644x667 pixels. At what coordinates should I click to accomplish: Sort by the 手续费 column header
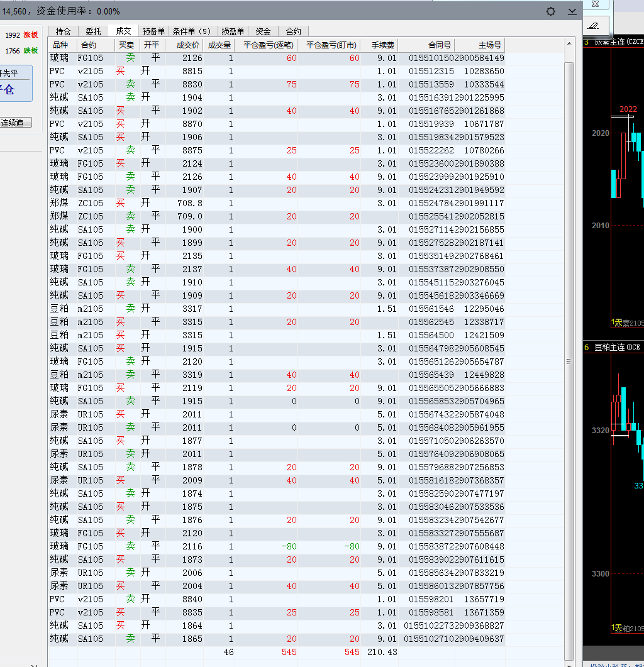(x=382, y=45)
